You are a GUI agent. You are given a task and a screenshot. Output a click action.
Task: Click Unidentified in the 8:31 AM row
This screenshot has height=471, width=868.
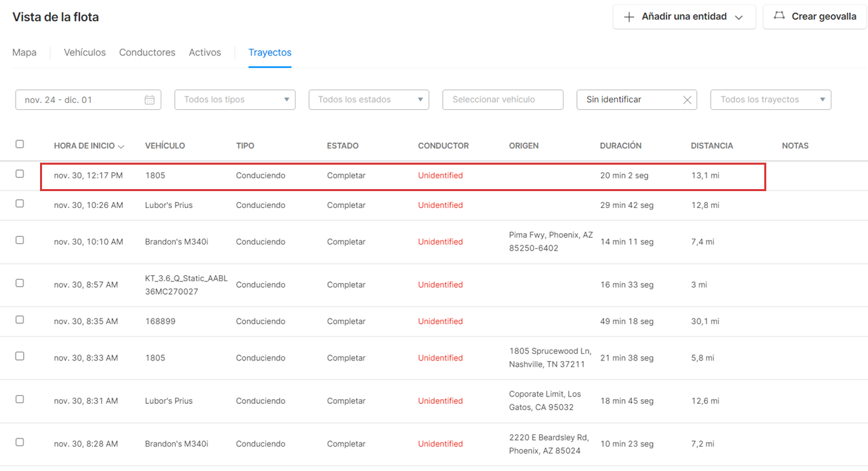point(440,401)
